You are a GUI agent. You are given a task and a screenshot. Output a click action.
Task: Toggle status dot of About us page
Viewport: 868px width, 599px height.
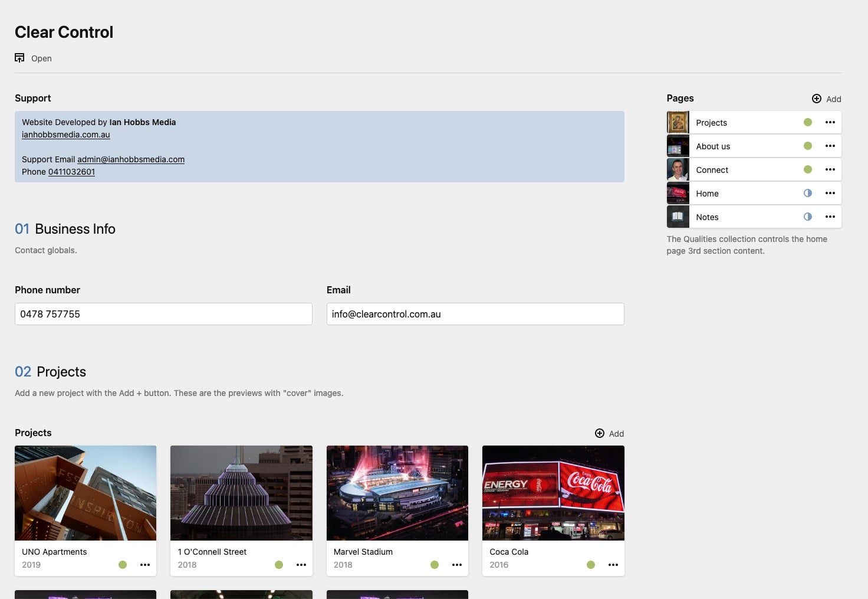tap(808, 146)
